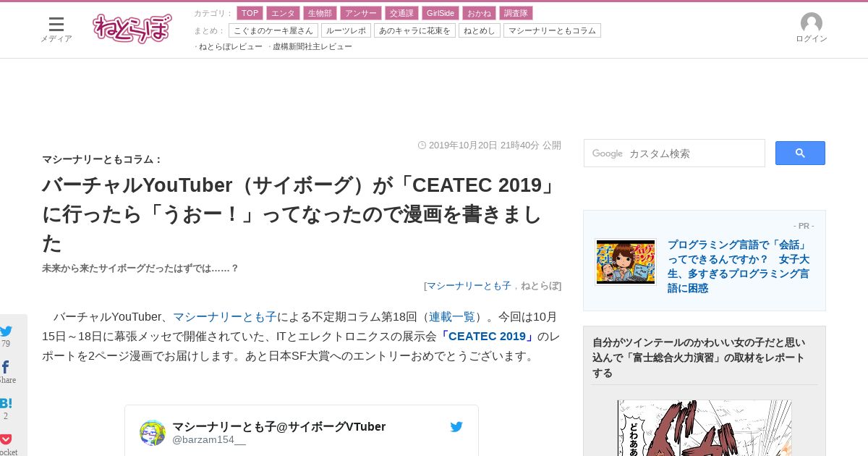868x456 pixels.
Task: Click the article headline CEATEC 2019
Action: point(302,214)
